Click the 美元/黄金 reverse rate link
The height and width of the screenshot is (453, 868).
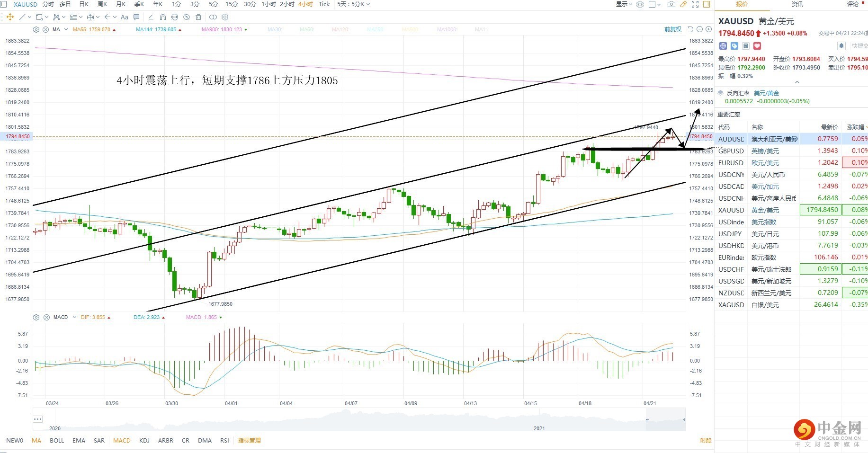coord(766,93)
